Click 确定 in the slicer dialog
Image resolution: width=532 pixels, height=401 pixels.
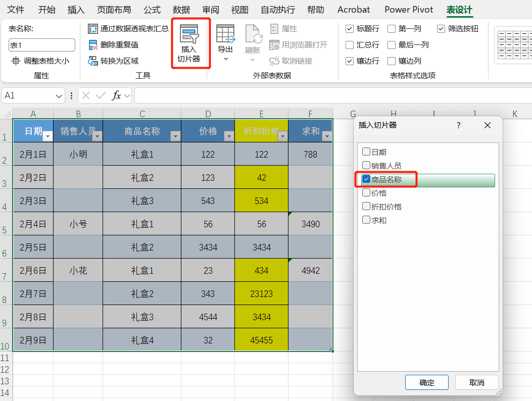(x=427, y=383)
